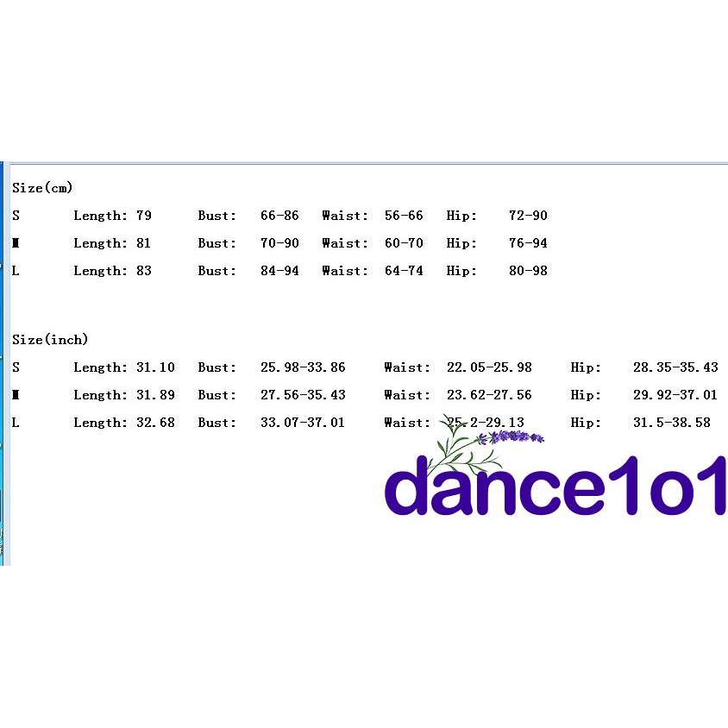
Task: Select the Bust range 33.07-37.01
Action: point(303,423)
